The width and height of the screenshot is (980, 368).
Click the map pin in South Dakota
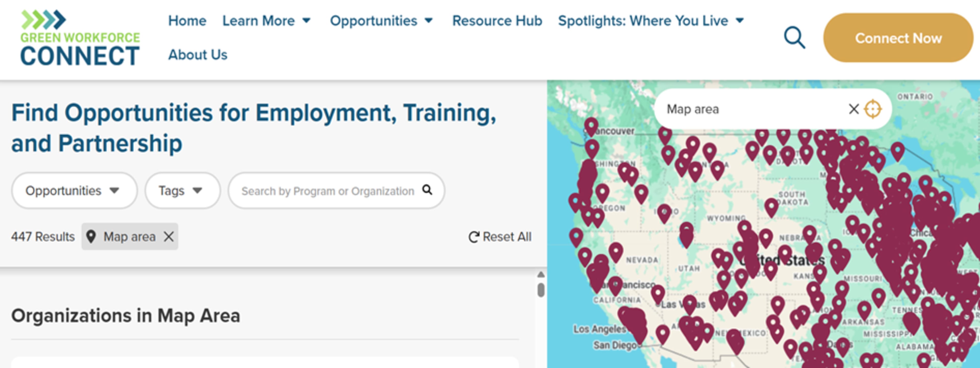click(771, 207)
